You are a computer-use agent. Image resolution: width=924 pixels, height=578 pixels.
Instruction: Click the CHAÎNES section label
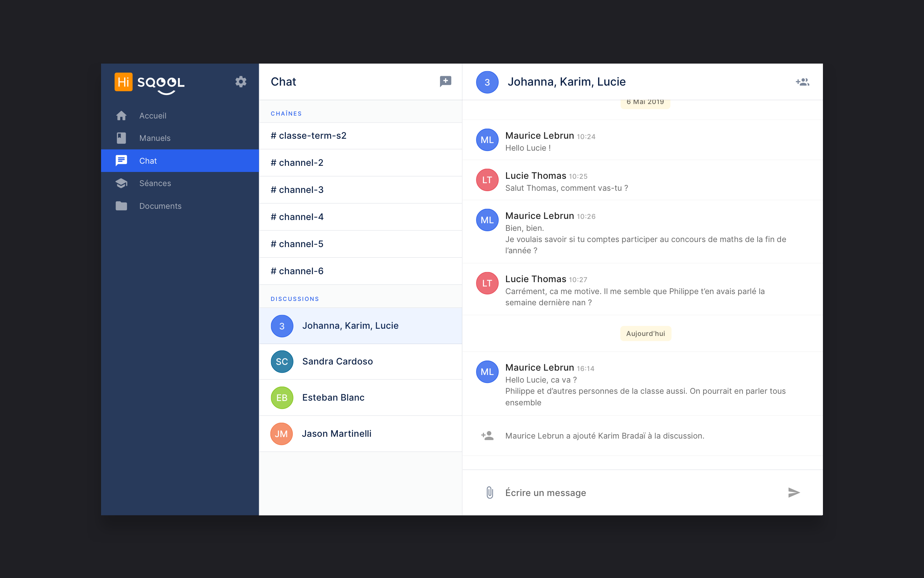tap(286, 113)
